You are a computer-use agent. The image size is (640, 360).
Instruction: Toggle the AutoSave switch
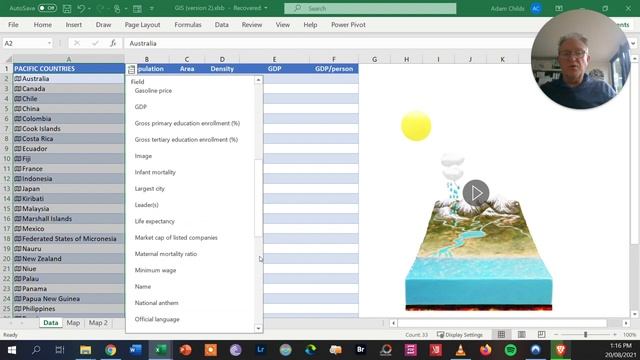(47, 8)
